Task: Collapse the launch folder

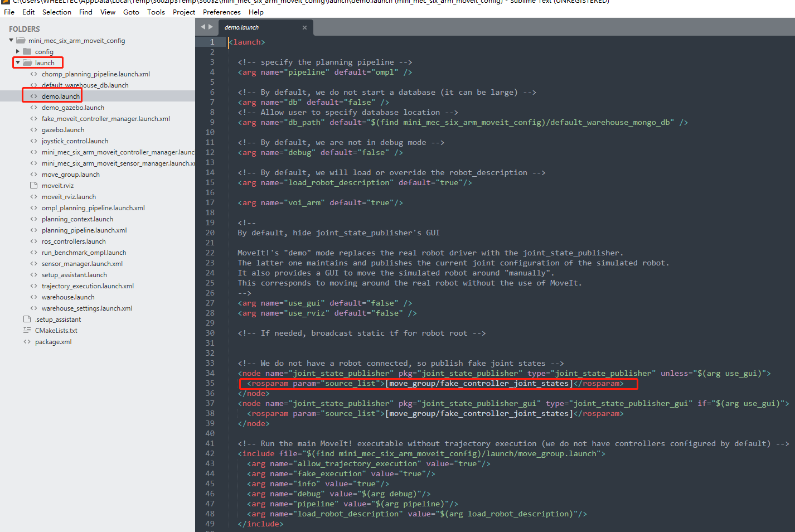Action: point(18,62)
